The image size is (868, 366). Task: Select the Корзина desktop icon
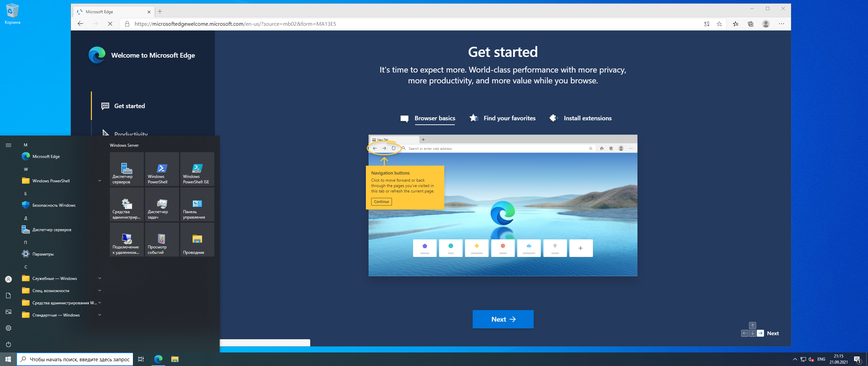point(13,14)
